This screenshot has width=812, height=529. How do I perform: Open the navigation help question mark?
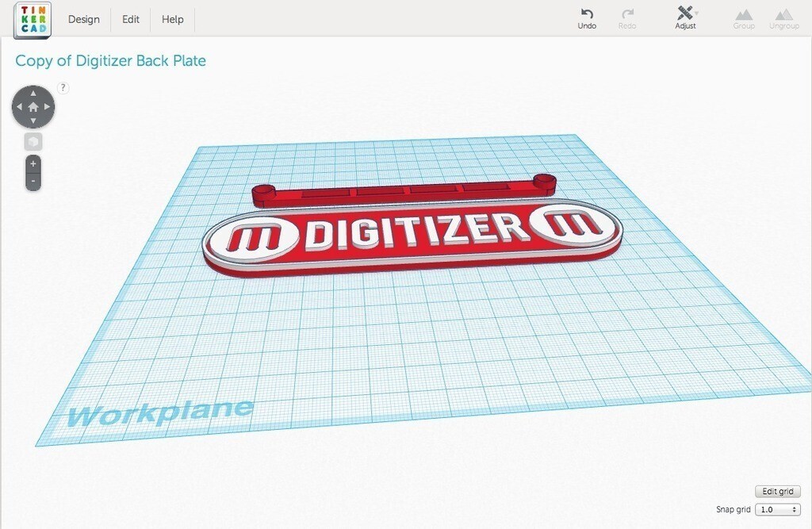(63, 87)
